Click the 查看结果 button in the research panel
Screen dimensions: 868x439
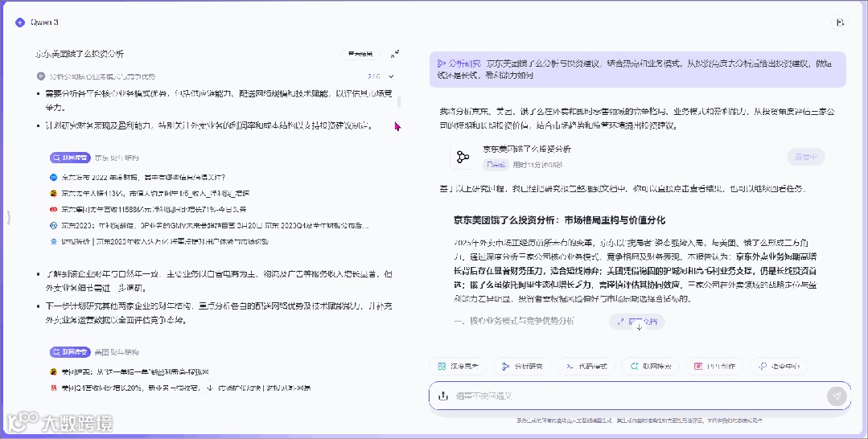tap(360, 54)
